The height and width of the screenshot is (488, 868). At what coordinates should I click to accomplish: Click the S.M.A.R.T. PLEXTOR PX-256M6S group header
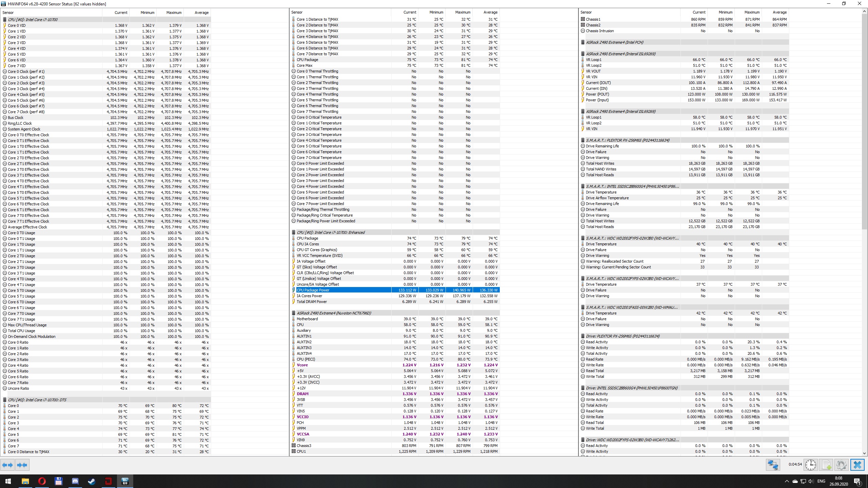[x=627, y=140]
